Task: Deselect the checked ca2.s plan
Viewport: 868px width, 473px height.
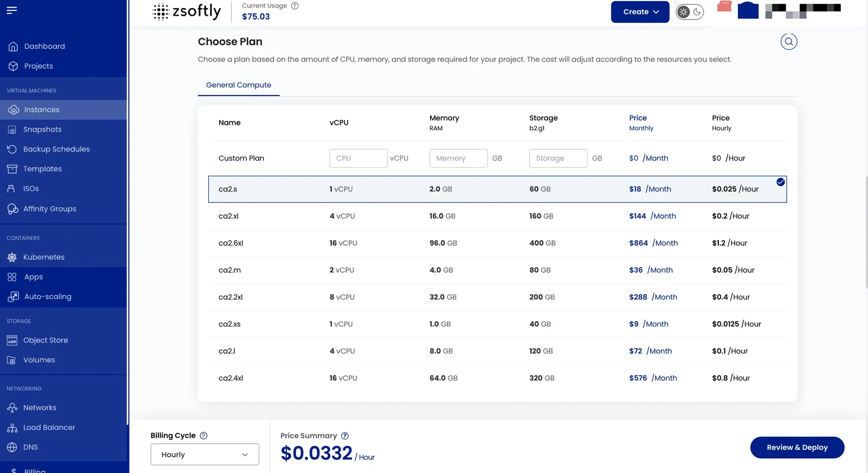Action: coord(781,182)
